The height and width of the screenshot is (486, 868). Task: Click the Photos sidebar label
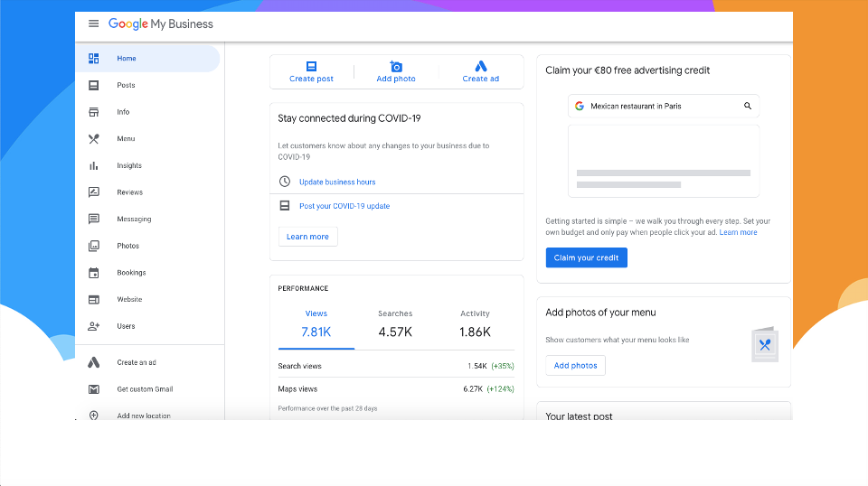tap(127, 246)
